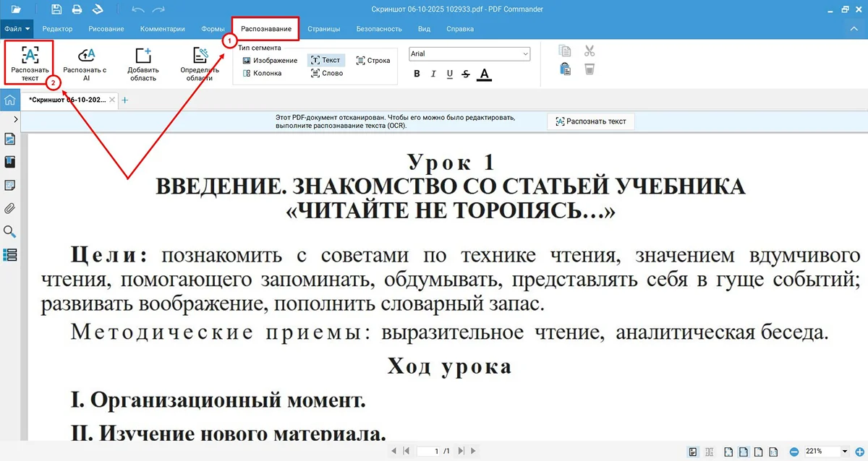Viewport: 868px width, 461px height.
Task: Zoom out with the minus button
Action: click(794, 452)
